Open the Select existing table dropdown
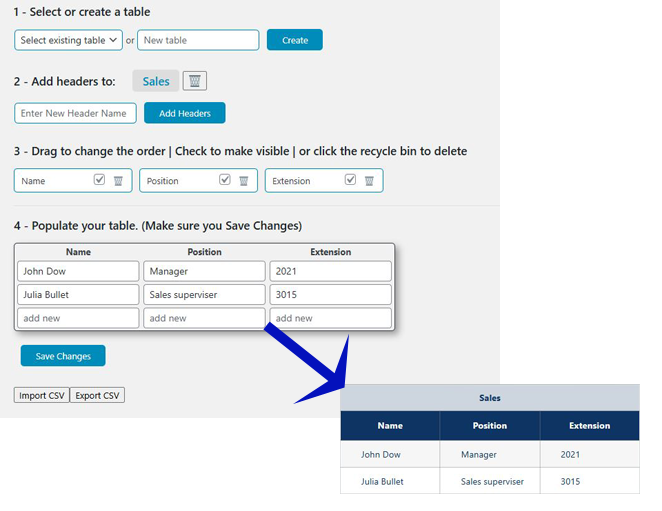Image resolution: width=662 pixels, height=511 pixels. pyautogui.click(x=68, y=40)
